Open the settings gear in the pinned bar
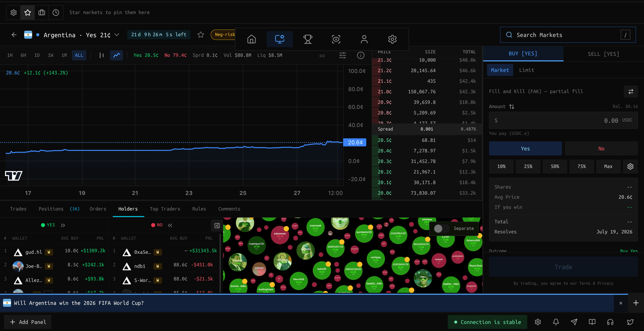Viewport: 644px width, 331px height. pos(14,13)
